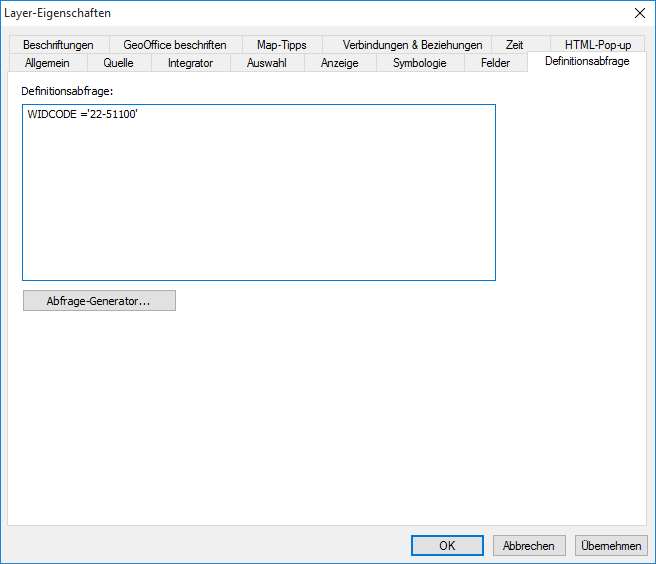The height and width of the screenshot is (564, 656).
Task: Click the Auswahl tab
Action: [x=267, y=63]
